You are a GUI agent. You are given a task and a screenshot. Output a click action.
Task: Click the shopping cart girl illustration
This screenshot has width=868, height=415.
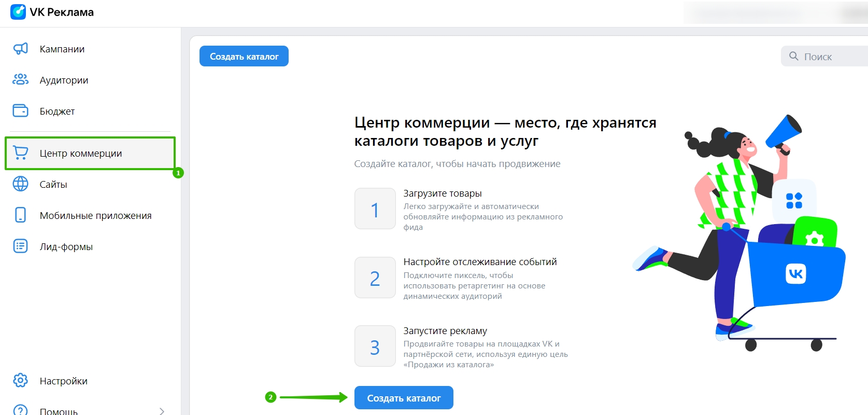[x=738, y=233]
